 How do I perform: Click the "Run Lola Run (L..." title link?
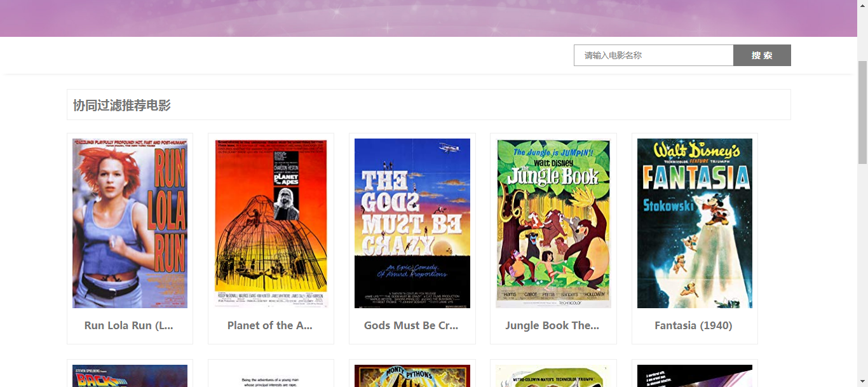coord(129,325)
